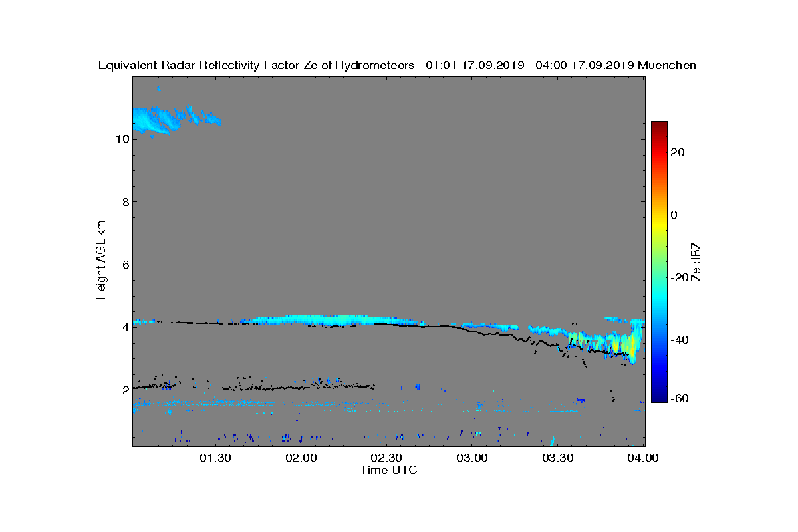Viewport: 798px width, 532px height.
Task: Click the 03:30 time tick label
Action: pyautogui.click(x=559, y=458)
